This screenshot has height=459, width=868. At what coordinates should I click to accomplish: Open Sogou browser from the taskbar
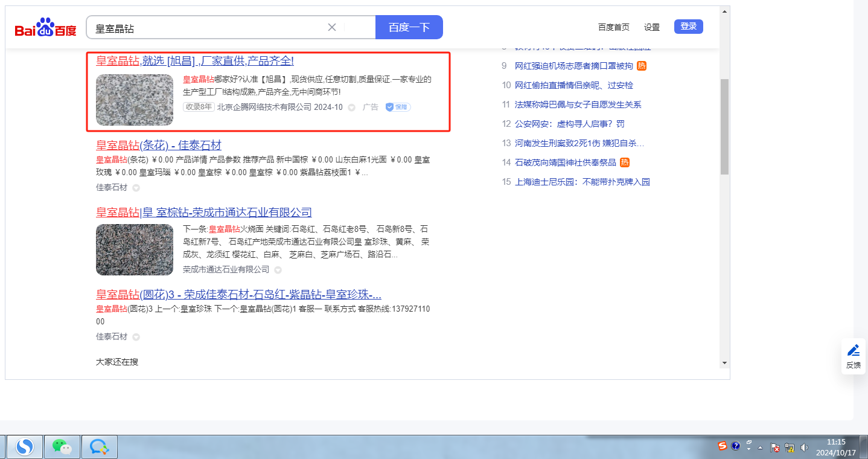tap(24, 446)
